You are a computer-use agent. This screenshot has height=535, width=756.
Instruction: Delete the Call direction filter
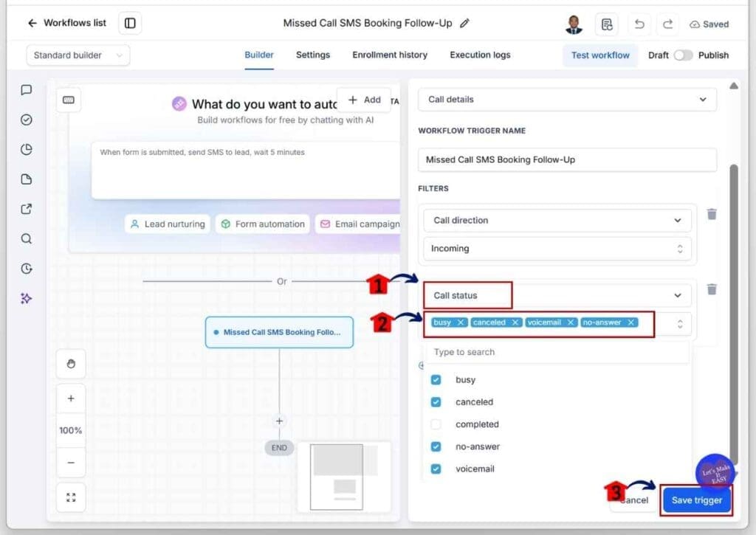pos(712,214)
